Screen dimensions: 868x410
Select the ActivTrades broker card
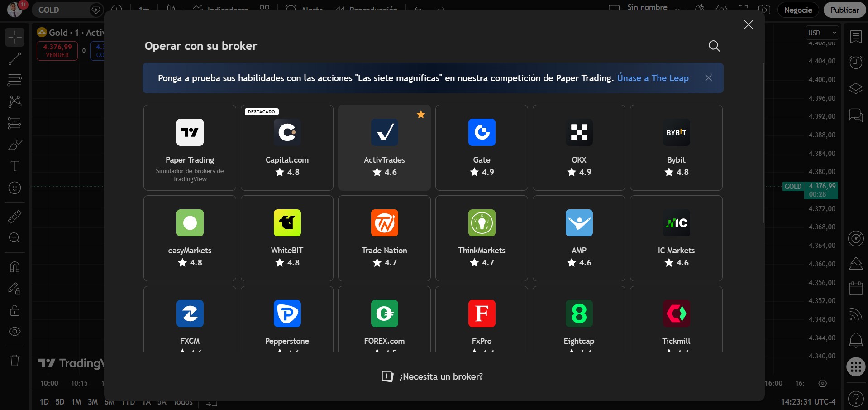[x=384, y=148]
